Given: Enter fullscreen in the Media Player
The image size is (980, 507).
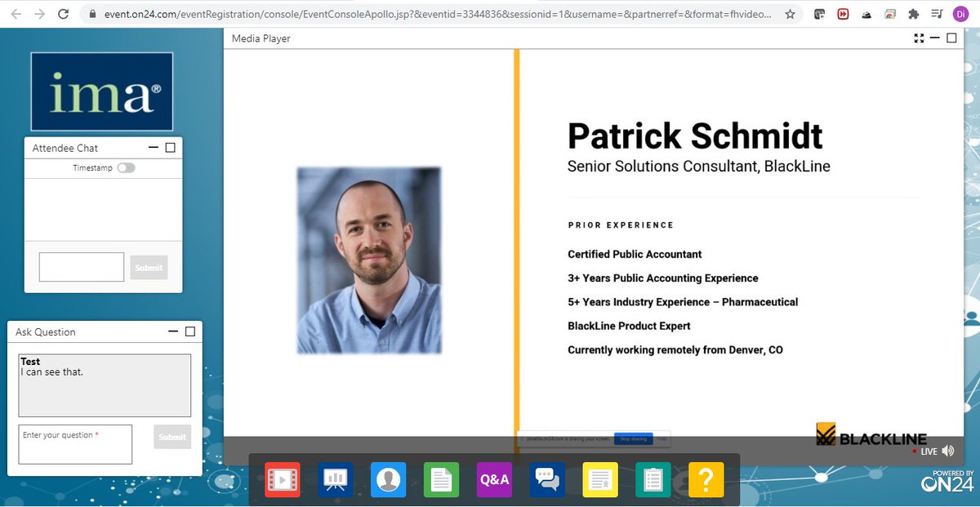Looking at the screenshot, I should (x=919, y=38).
